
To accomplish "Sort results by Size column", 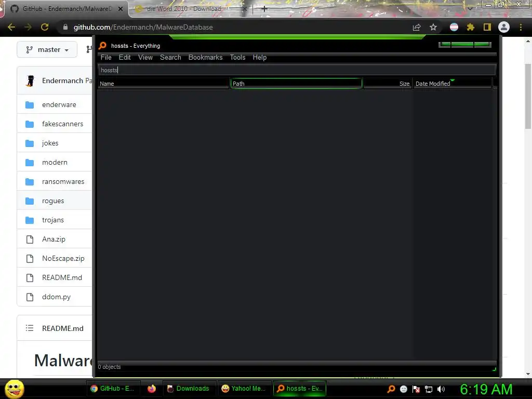I will 388,84.
